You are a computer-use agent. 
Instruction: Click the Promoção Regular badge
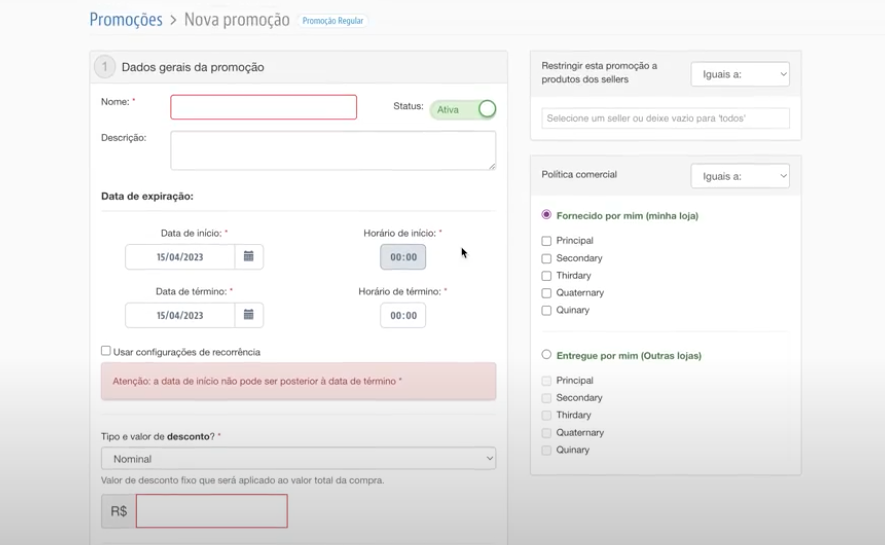[x=332, y=21]
